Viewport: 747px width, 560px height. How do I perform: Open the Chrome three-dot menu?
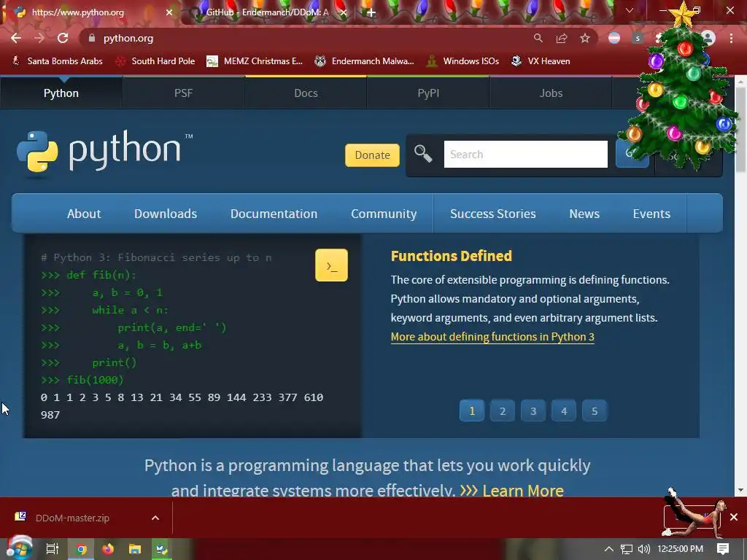[731, 38]
